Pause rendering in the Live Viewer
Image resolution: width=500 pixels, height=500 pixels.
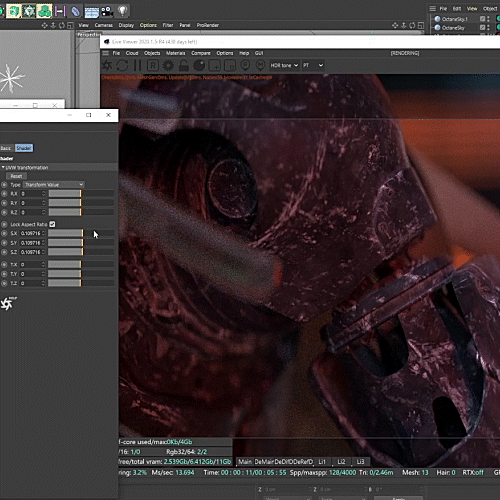click(137, 65)
